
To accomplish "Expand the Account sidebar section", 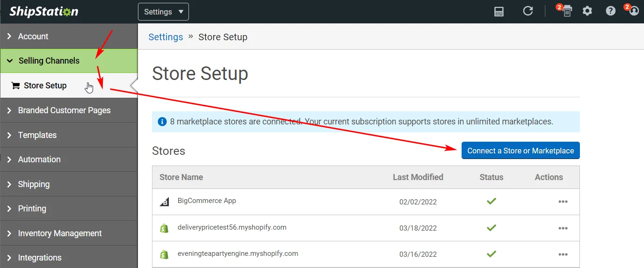I will pos(69,36).
